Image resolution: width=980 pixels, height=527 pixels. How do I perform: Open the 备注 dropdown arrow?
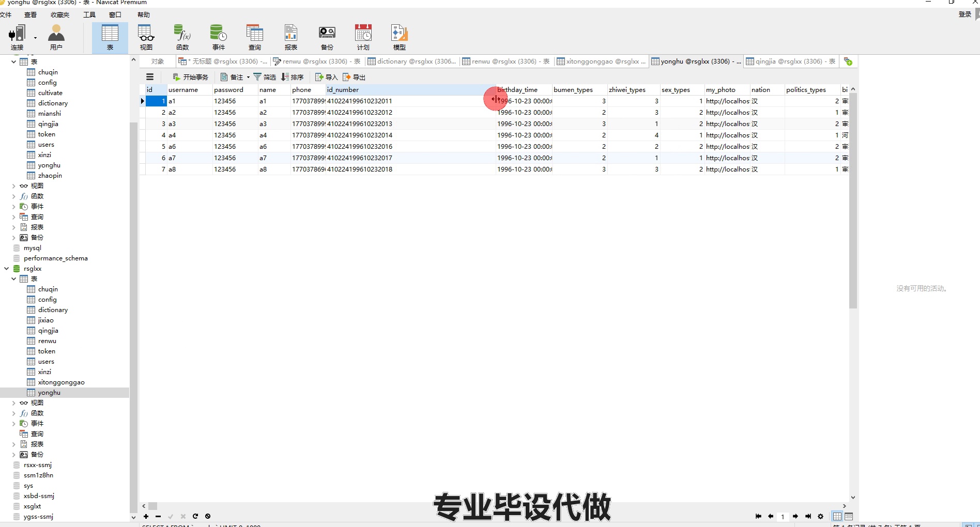[248, 76]
